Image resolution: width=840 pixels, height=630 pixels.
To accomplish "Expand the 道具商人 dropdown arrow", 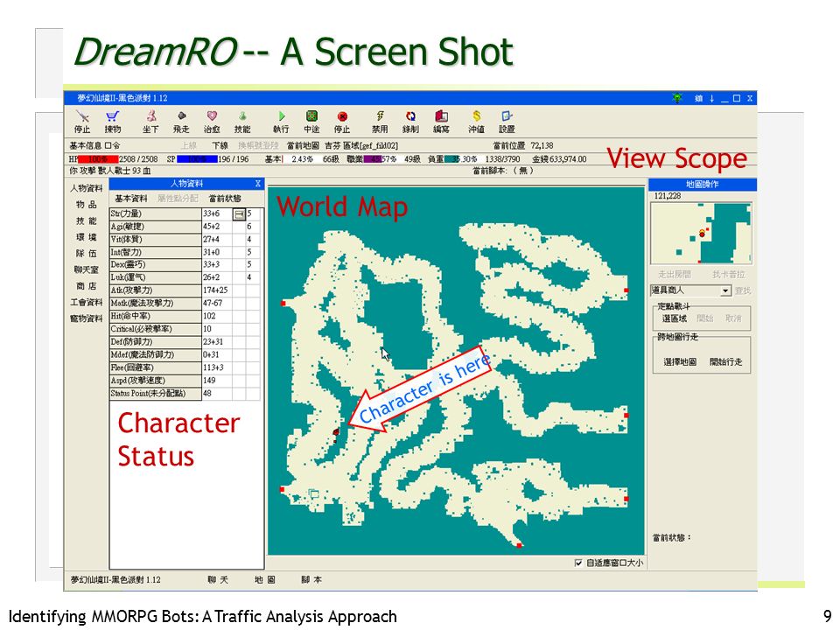I will click(x=725, y=290).
